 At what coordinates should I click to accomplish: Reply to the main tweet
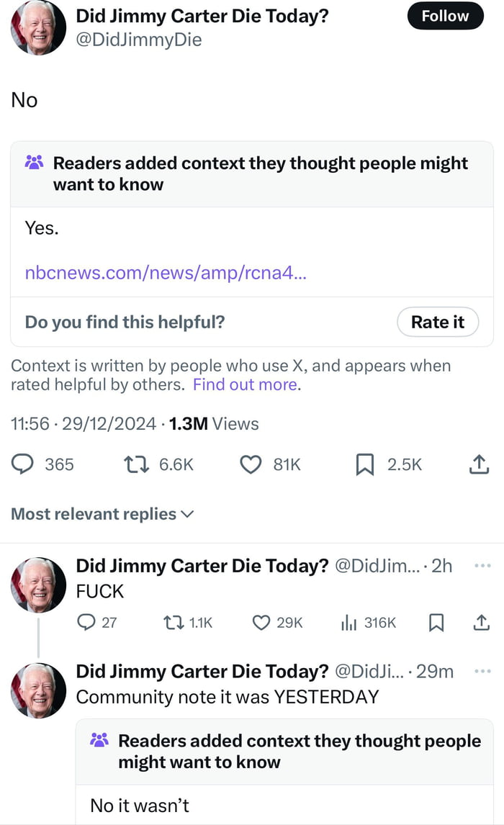pos(22,464)
